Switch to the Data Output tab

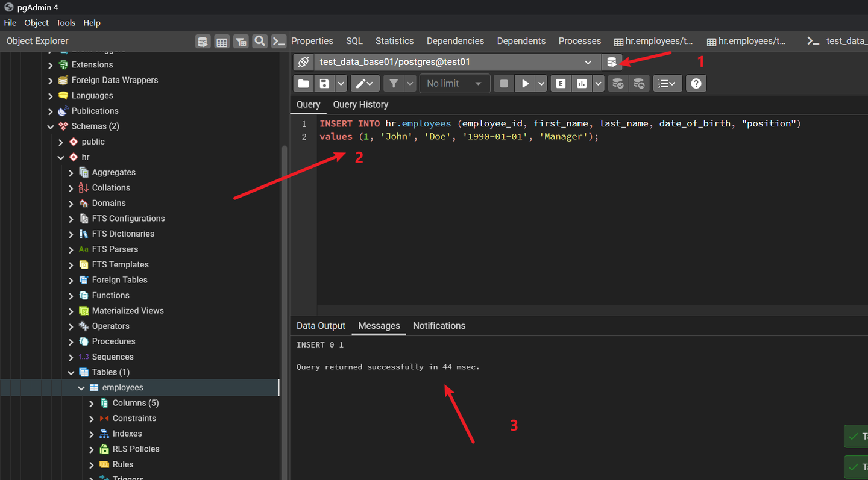pos(321,326)
